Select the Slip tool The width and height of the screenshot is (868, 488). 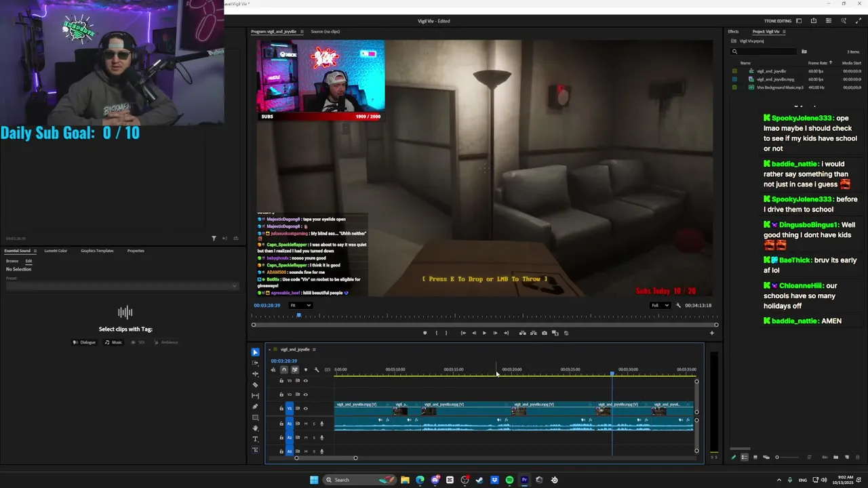(255, 395)
